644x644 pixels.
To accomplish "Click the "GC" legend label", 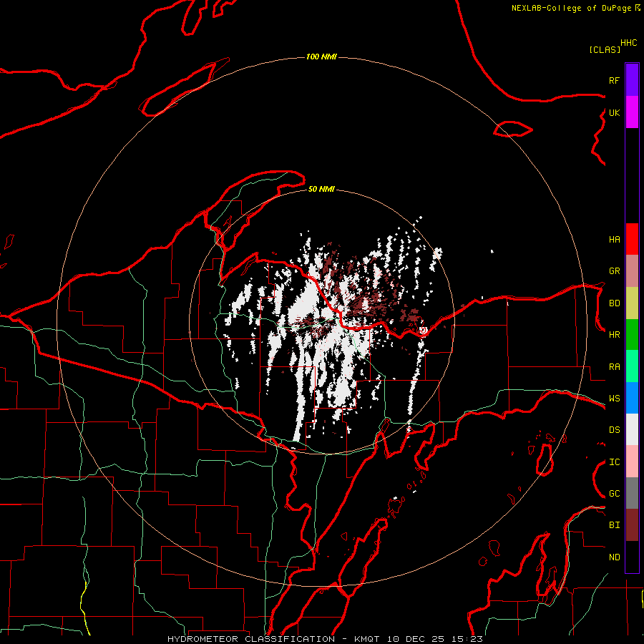I will (615, 494).
